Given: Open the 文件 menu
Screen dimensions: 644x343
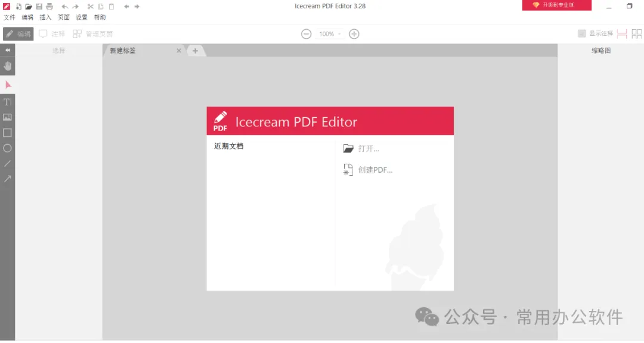Looking at the screenshot, I should click(10, 17).
